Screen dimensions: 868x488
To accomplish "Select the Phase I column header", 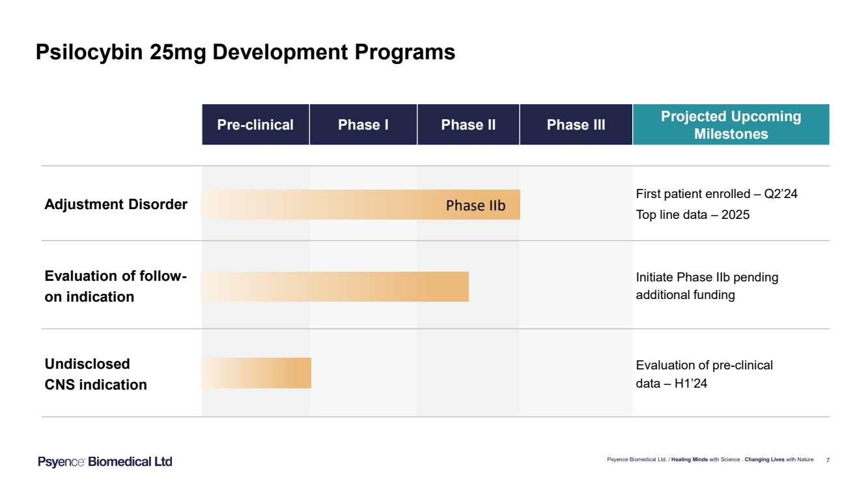I will (x=363, y=124).
